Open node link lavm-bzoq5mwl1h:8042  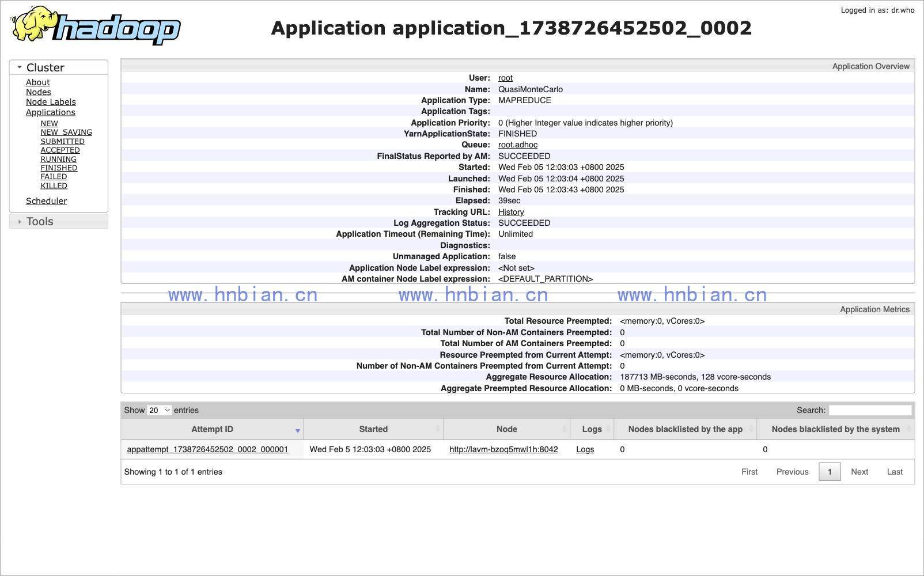click(503, 449)
